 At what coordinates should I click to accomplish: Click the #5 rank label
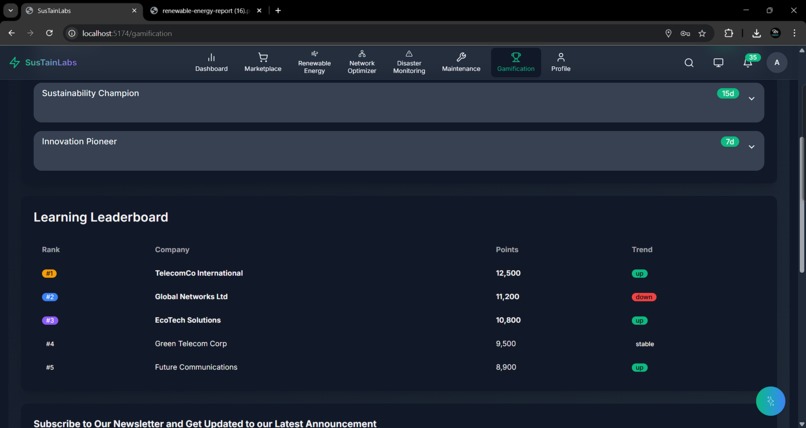[x=50, y=367]
